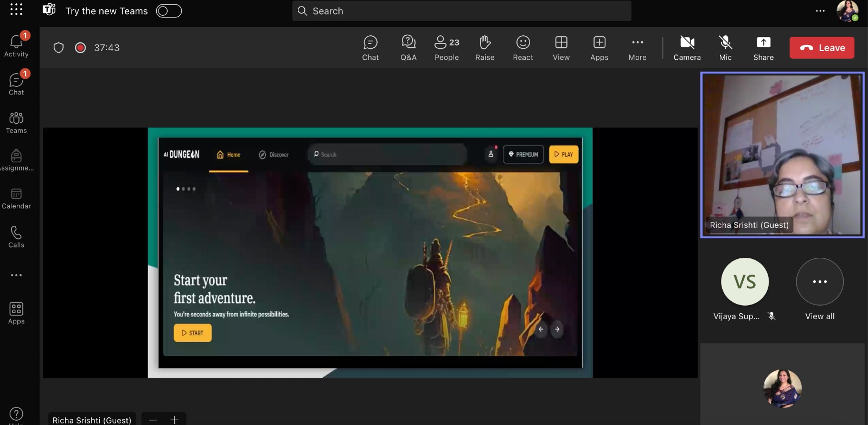Open the app launcher grid icon
Screen dimensions: 868x425
click(16, 9)
